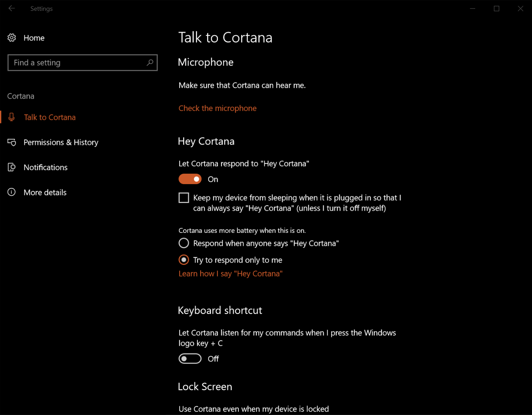
Task: Click the Lock Screen heading
Action: click(205, 386)
